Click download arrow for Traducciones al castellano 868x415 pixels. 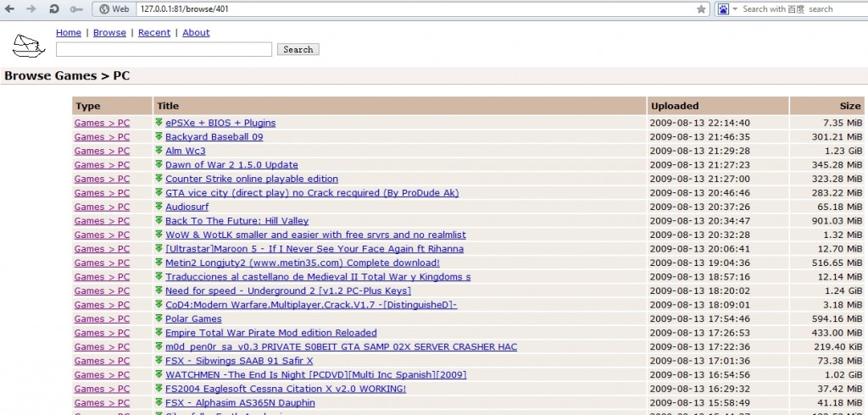159,276
